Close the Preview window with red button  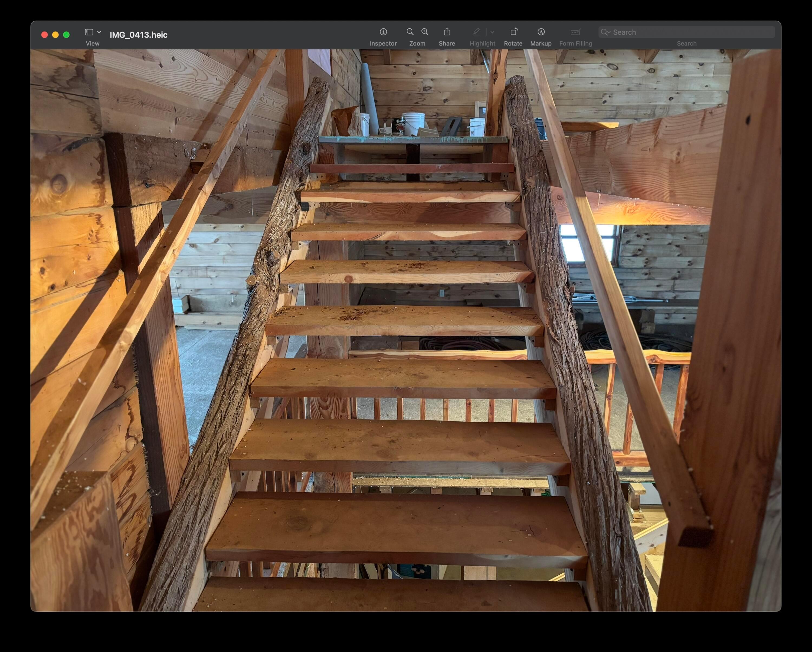click(x=44, y=35)
